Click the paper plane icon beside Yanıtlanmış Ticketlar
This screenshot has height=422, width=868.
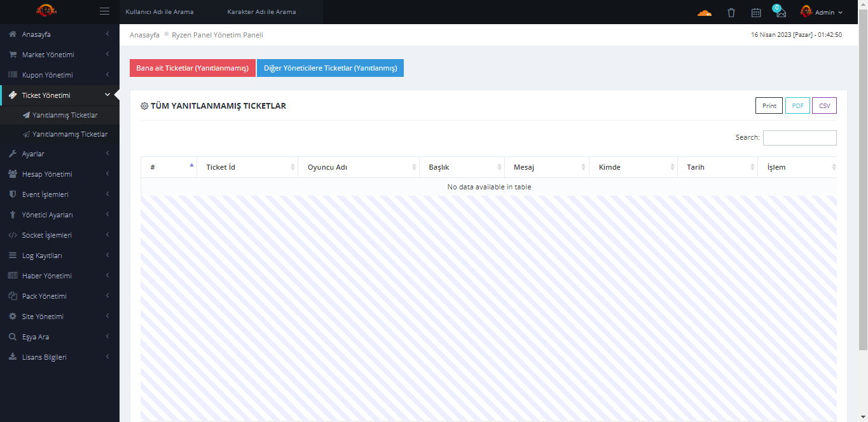[26, 115]
